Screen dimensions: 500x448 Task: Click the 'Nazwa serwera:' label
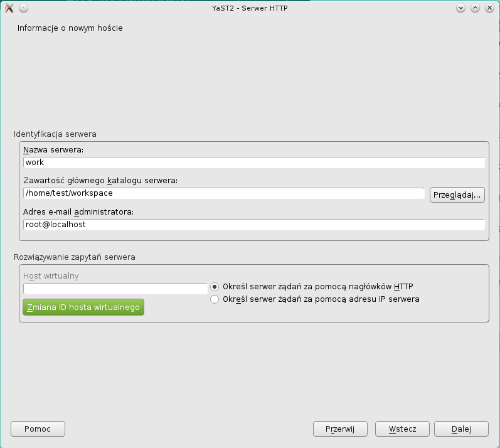[x=53, y=150]
